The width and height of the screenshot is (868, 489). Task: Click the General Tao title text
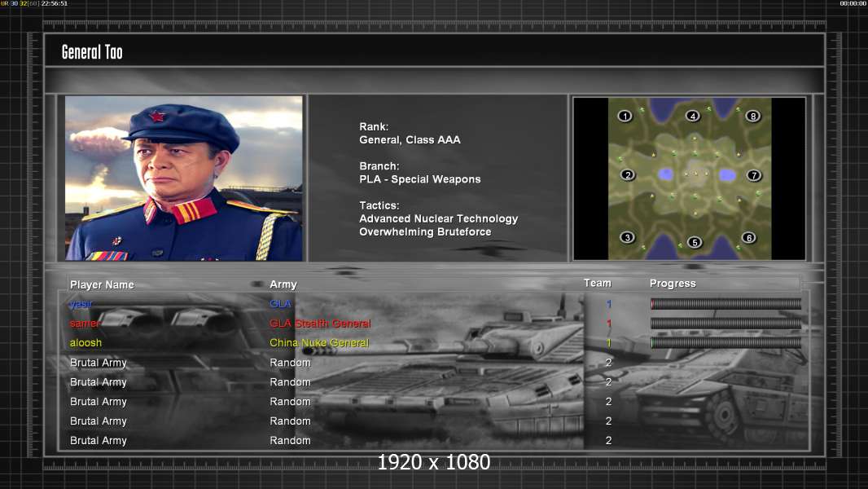[x=92, y=52]
